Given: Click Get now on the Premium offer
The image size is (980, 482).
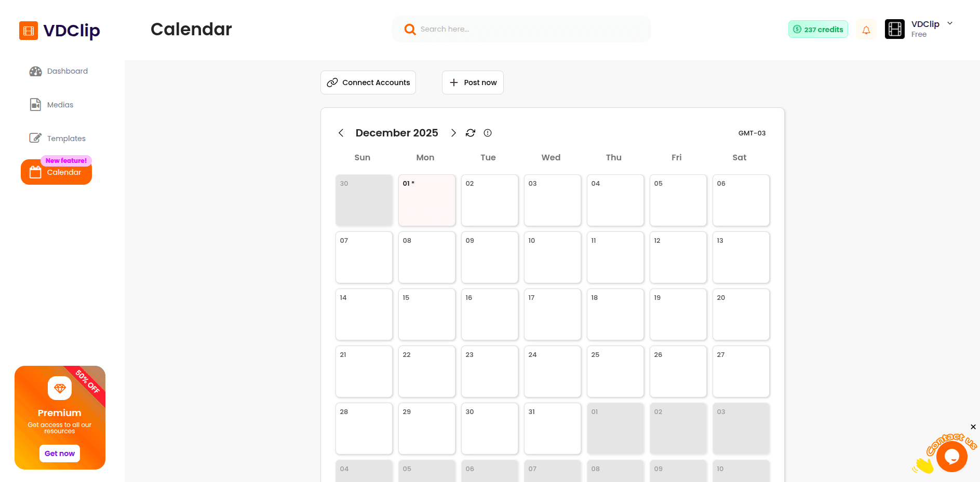Looking at the screenshot, I should pos(59,453).
